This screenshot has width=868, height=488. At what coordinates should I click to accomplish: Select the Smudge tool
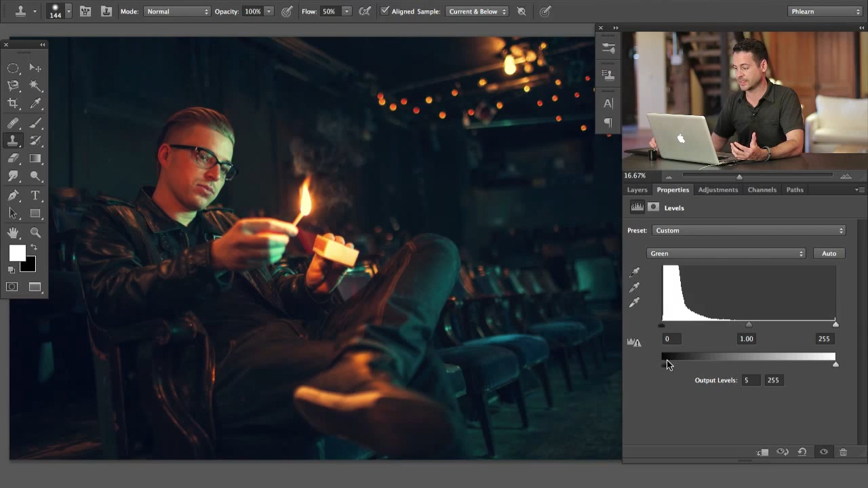[13, 176]
